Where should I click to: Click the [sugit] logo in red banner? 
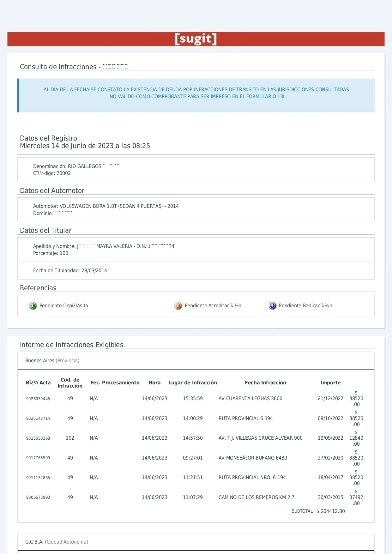[x=196, y=39]
